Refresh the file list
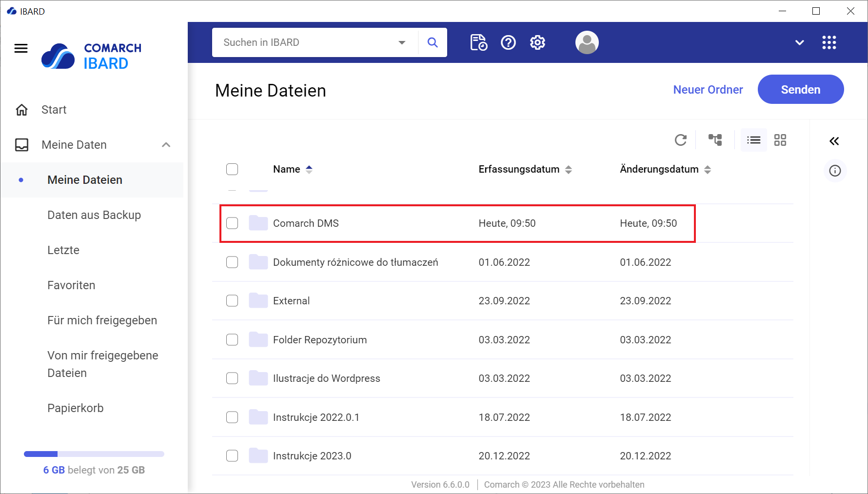The width and height of the screenshot is (868, 494). click(681, 140)
